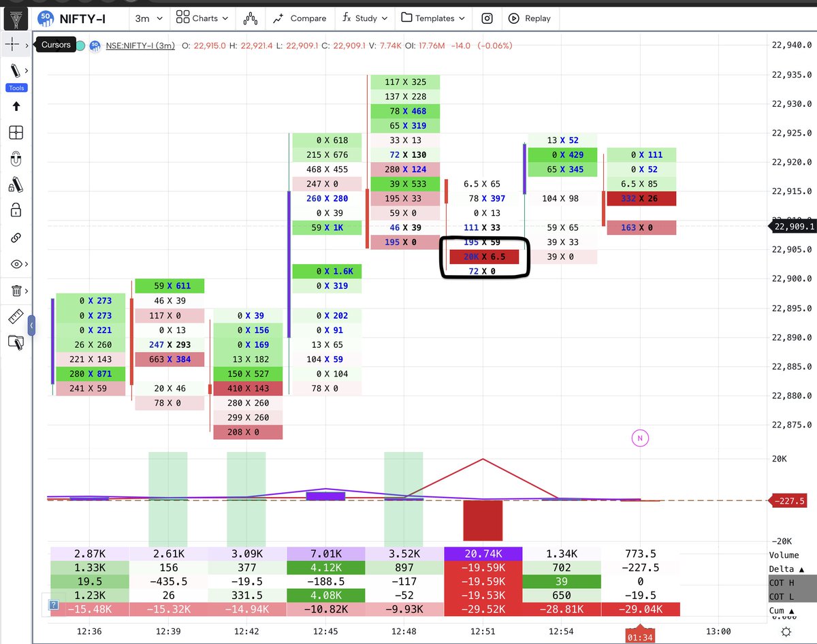Click the 663 X 384 footprint cell
This screenshot has height=644, width=817.
(170, 359)
